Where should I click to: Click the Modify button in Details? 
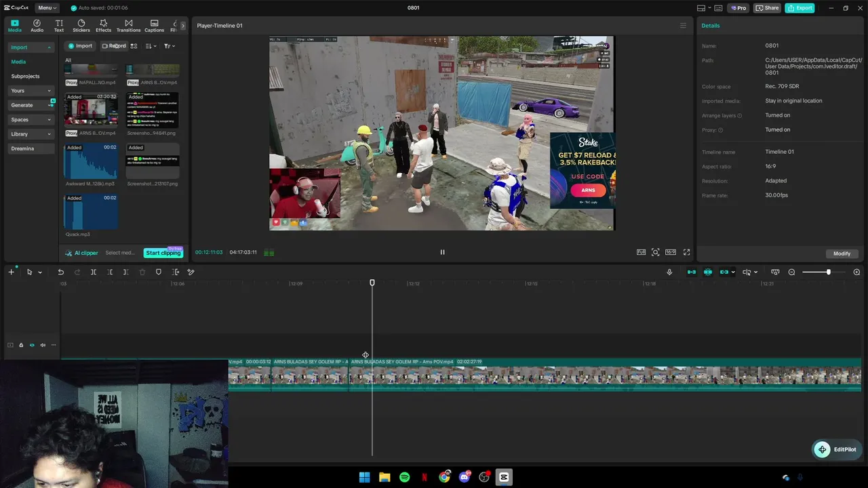point(842,253)
